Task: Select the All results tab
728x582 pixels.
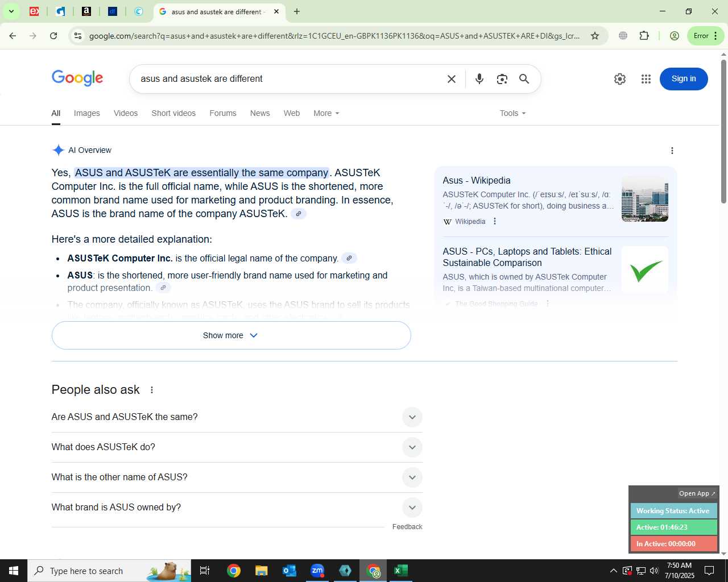Action: (x=56, y=113)
